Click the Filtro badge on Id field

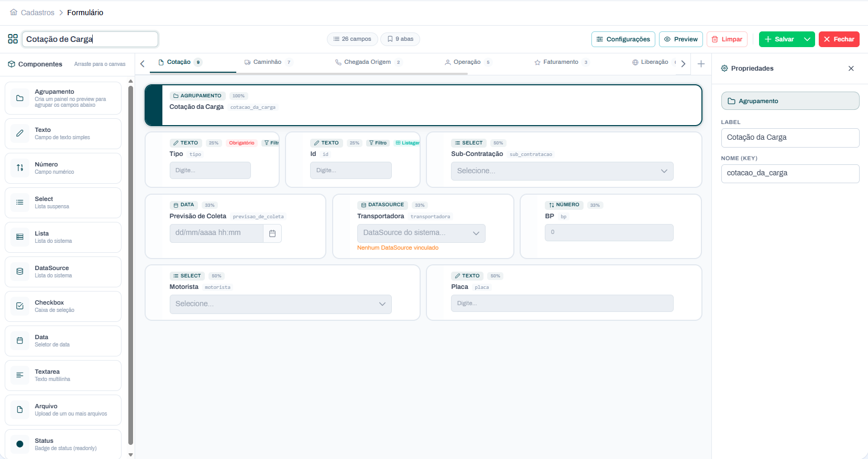(x=378, y=143)
